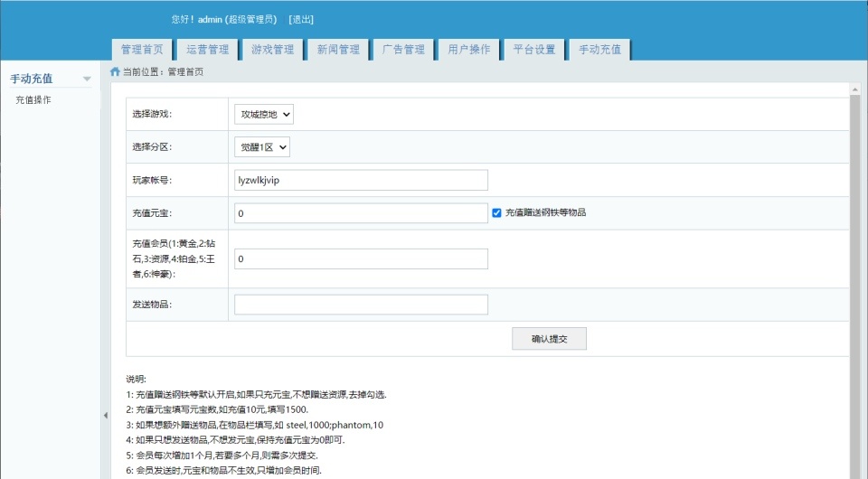Click the 玩家帐号 input with lyzwlkjvip

(x=361, y=181)
